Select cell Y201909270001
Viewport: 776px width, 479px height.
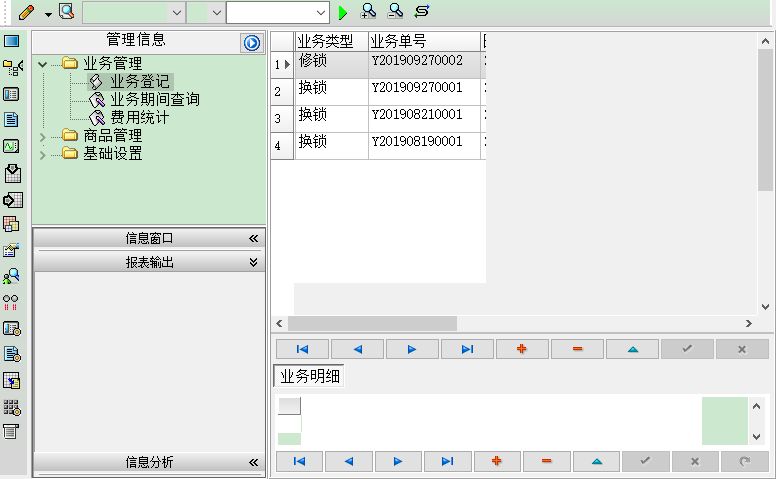click(x=424, y=92)
